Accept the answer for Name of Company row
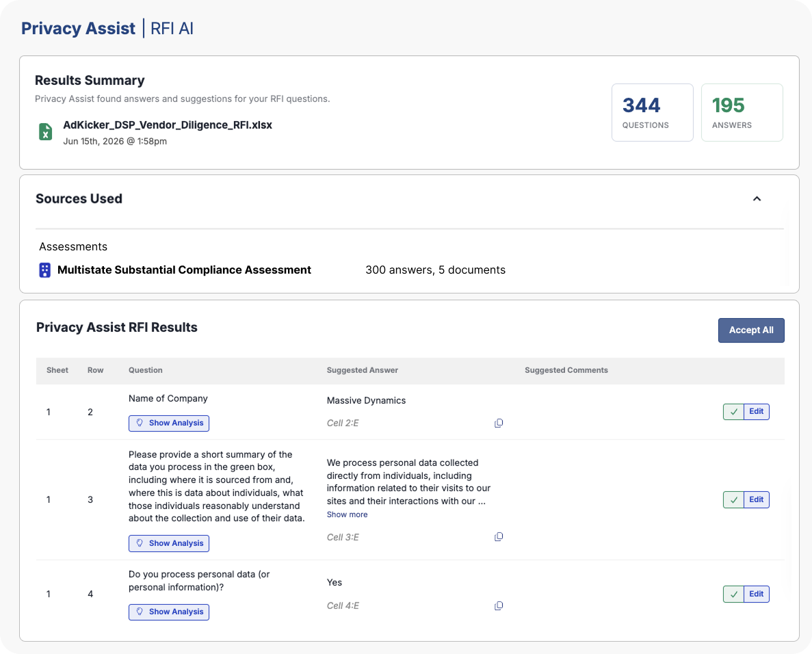Viewport: 812px width, 654px height. click(733, 412)
